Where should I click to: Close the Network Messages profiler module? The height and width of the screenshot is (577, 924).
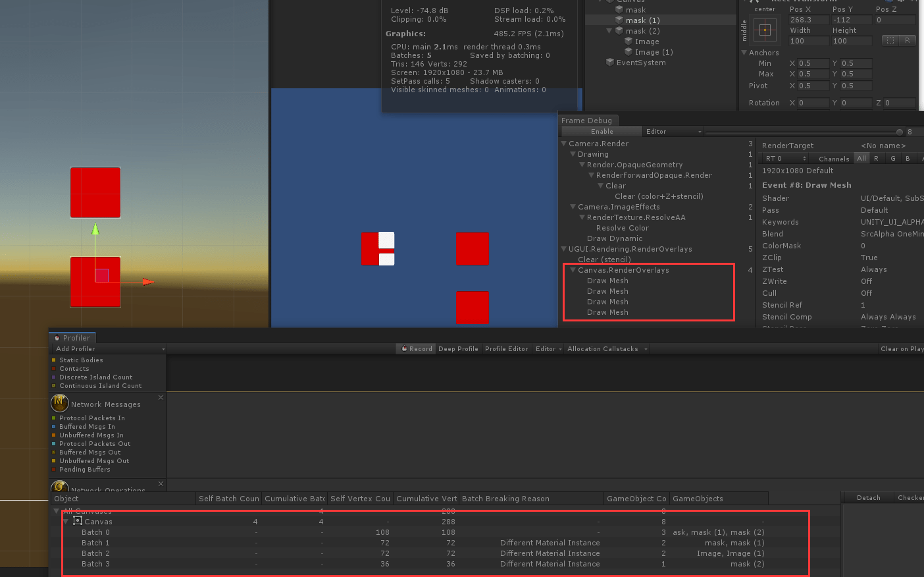pos(161,398)
